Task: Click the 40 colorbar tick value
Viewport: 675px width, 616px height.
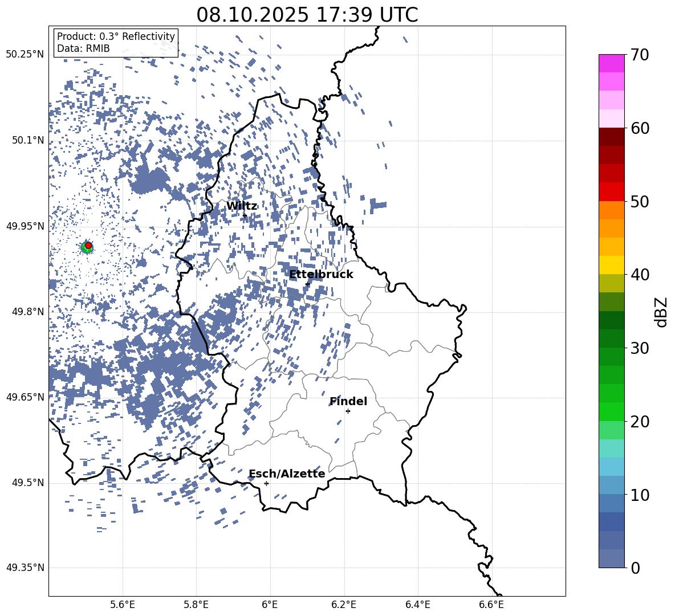Action: pos(640,275)
